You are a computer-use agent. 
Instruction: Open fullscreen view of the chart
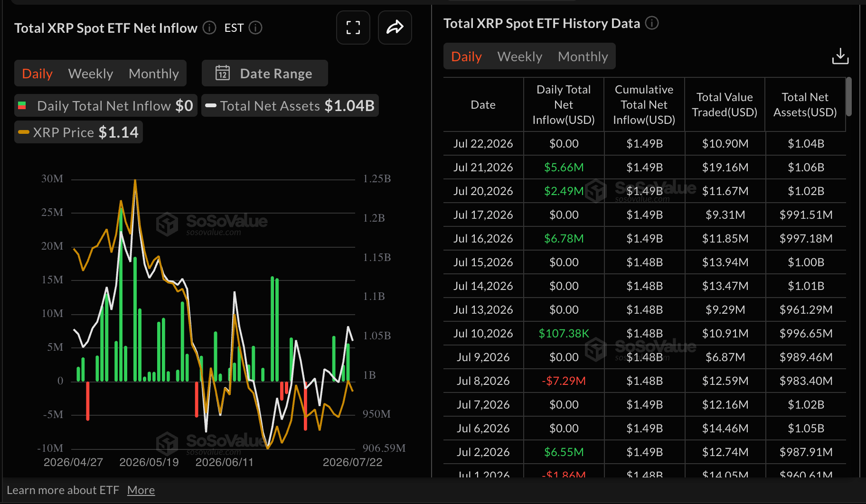[353, 28]
